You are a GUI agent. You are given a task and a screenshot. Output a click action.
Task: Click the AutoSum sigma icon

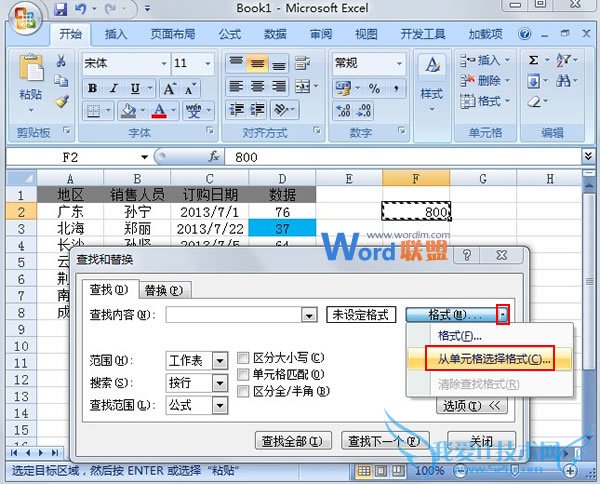tap(533, 60)
